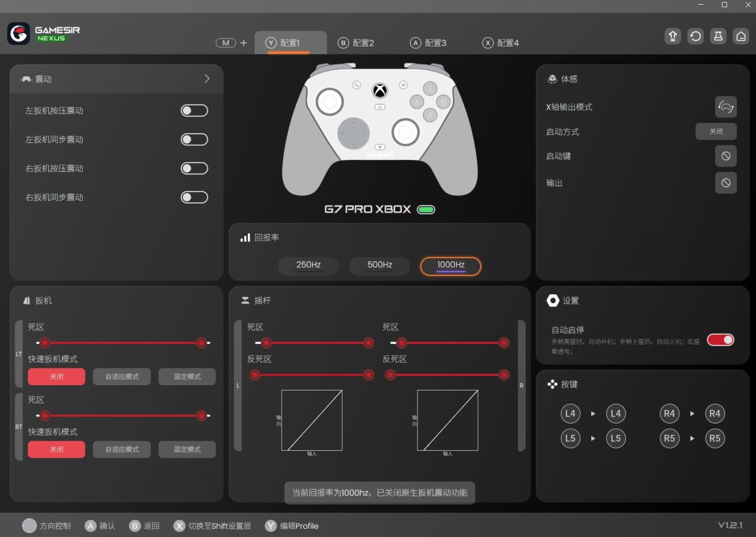Image resolution: width=756 pixels, height=537 pixels.
Task: Click the left stick 反死区 slider minimum handle
Action: (255, 375)
